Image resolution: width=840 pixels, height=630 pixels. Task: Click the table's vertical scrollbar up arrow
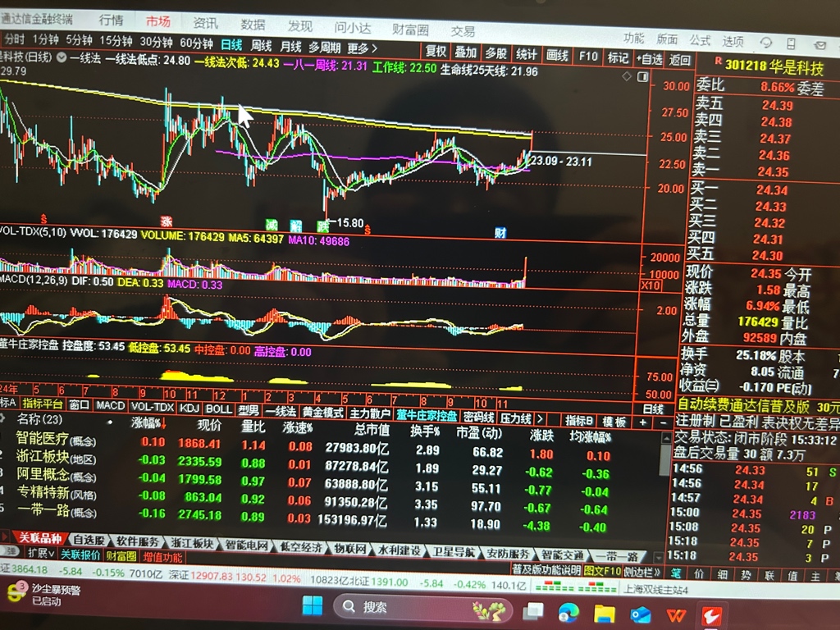tap(665, 438)
